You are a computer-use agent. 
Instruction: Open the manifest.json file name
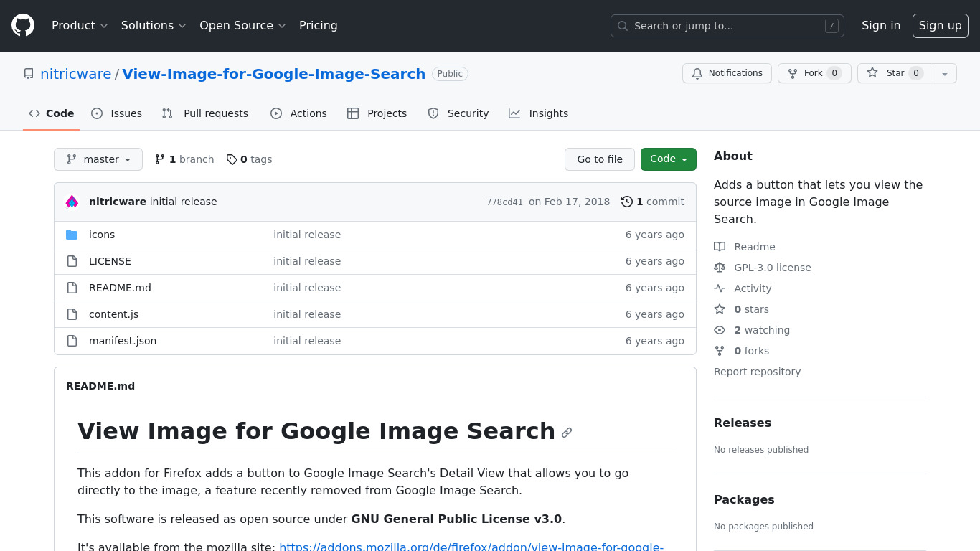tap(123, 341)
